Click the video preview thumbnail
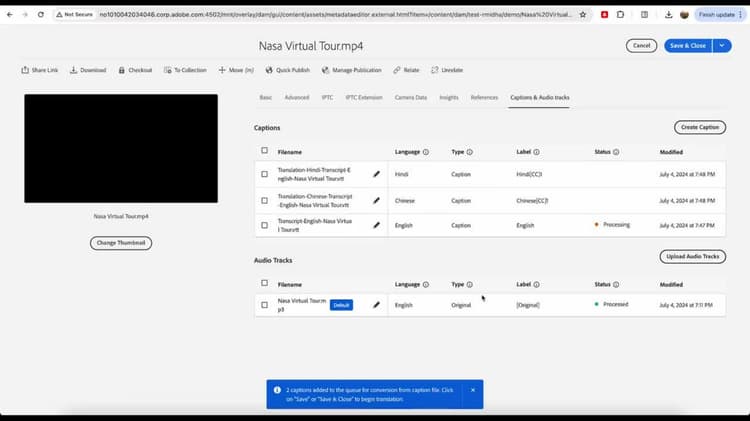Viewport: 750px width, 421px height. tap(121, 148)
